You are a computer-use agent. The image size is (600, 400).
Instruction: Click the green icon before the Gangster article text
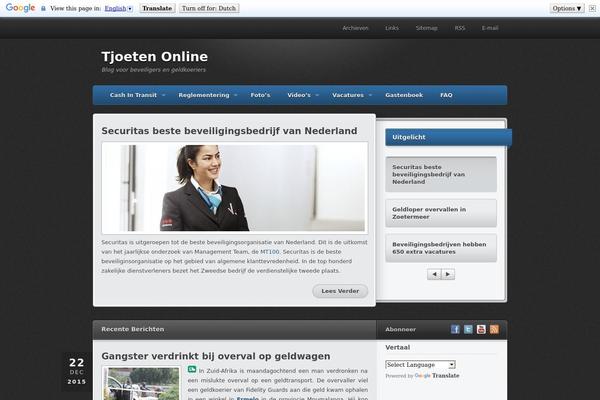coord(192,369)
